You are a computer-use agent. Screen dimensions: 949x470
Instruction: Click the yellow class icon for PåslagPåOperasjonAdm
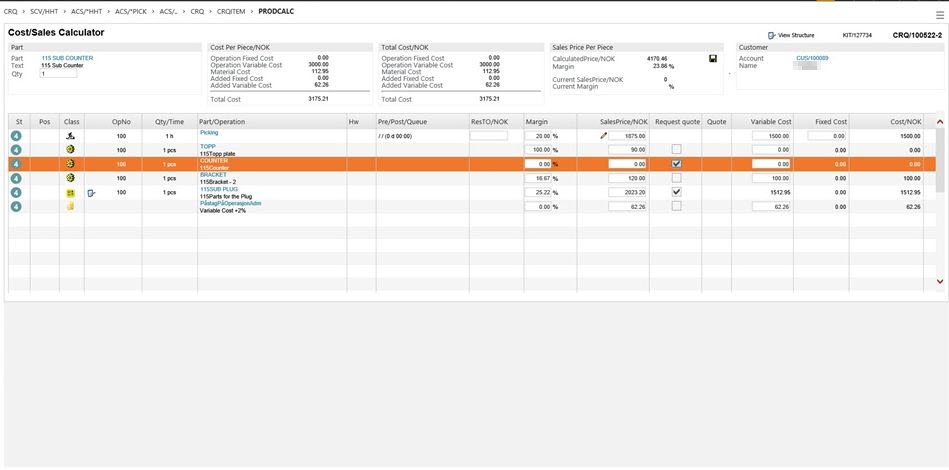pos(70,207)
